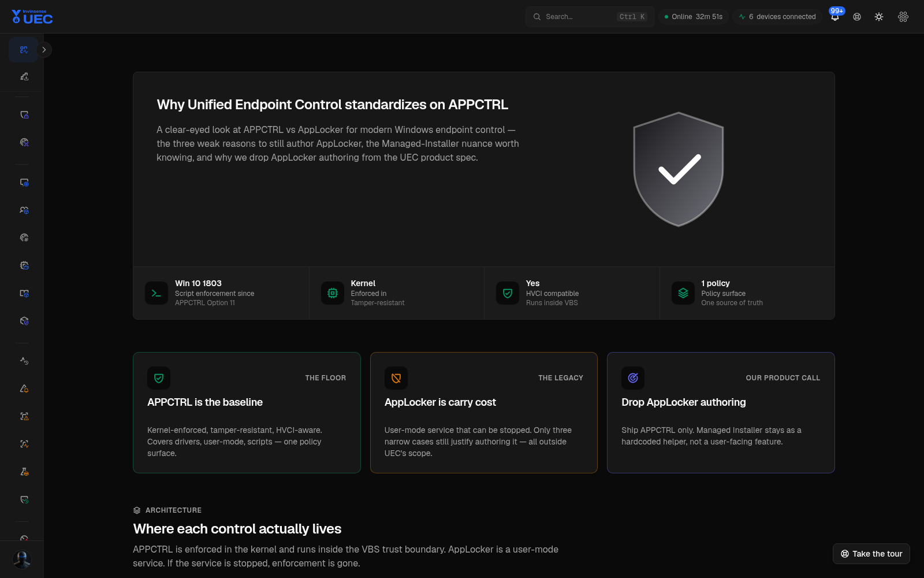Image resolution: width=924 pixels, height=578 pixels.
Task: Open the help lifebuoy icon in header
Action: (857, 17)
